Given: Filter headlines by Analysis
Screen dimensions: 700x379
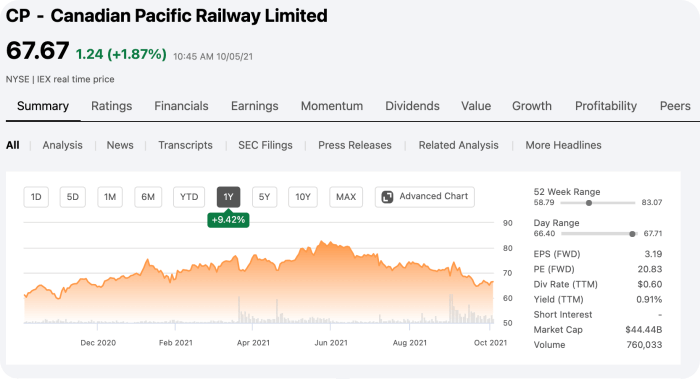Looking at the screenshot, I should [62, 145].
